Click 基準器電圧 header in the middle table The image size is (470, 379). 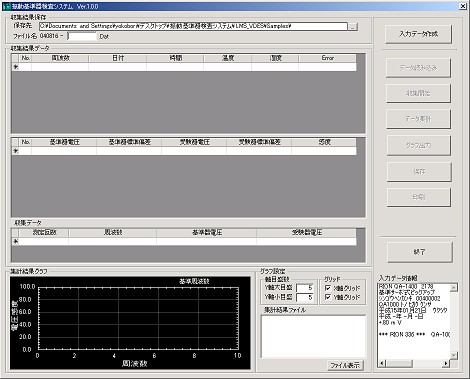click(64, 142)
